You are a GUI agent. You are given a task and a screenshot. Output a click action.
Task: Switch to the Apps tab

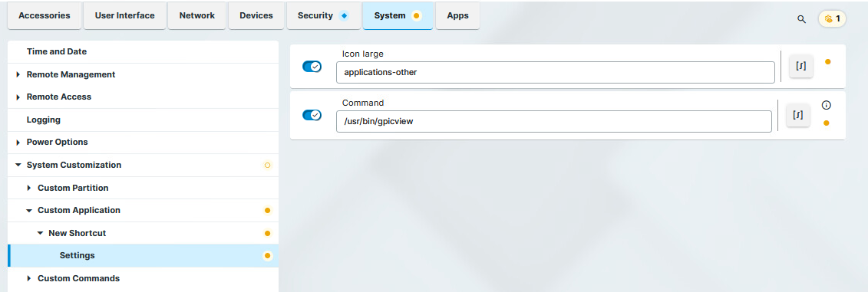[x=458, y=15]
